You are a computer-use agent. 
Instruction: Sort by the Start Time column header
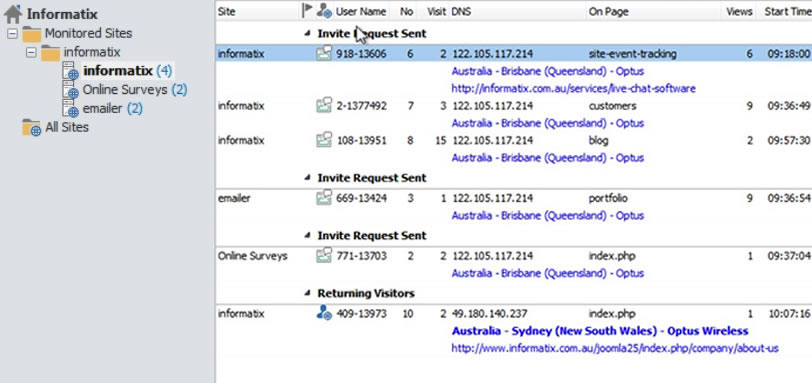coord(787,11)
